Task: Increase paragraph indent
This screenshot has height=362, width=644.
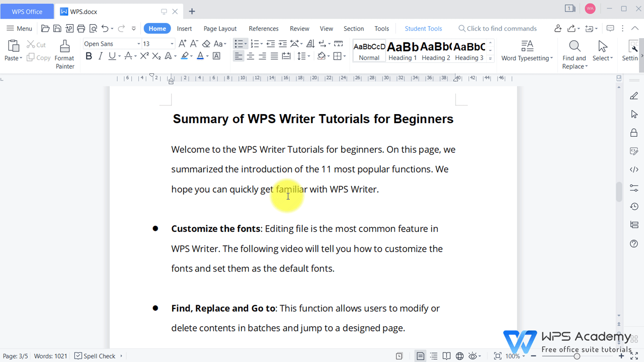Action: pos(283,44)
